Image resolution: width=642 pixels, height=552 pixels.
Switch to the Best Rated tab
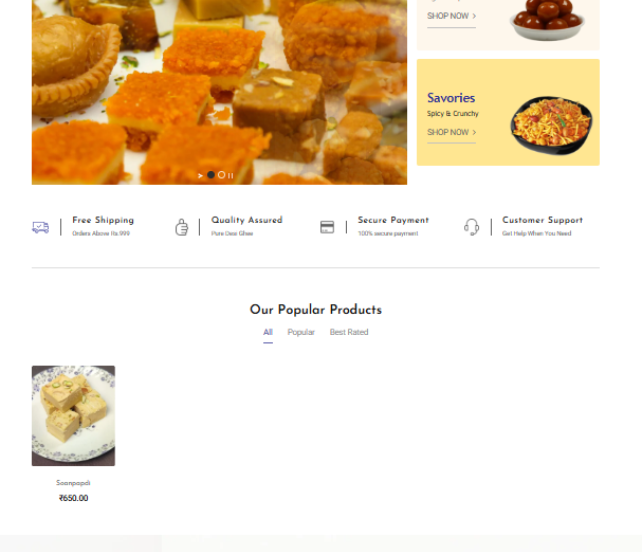(x=349, y=332)
